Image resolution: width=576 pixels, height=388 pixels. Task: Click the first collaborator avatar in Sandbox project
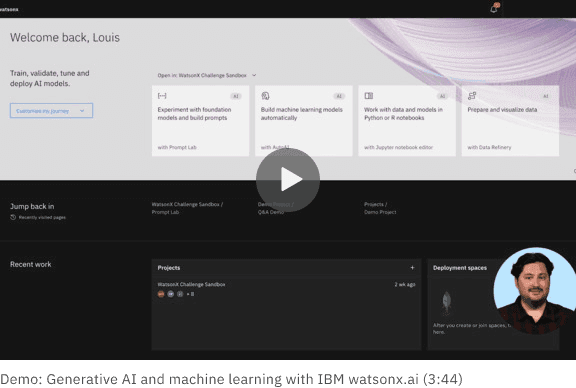tap(161, 294)
